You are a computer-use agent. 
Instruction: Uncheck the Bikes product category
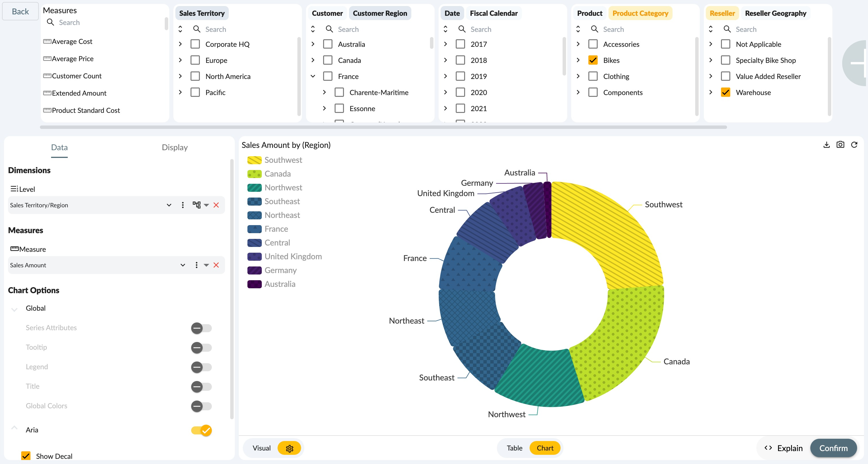[593, 60]
